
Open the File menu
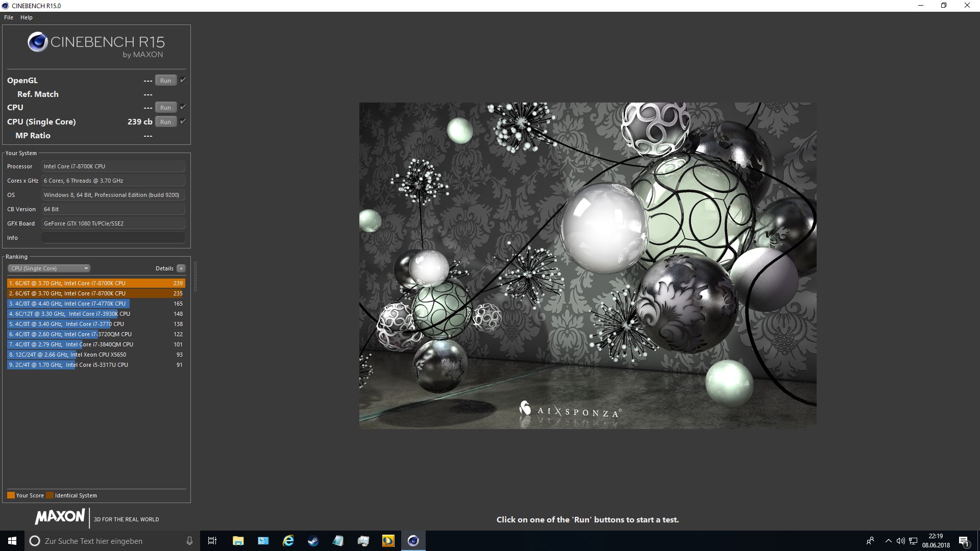click(8, 17)
